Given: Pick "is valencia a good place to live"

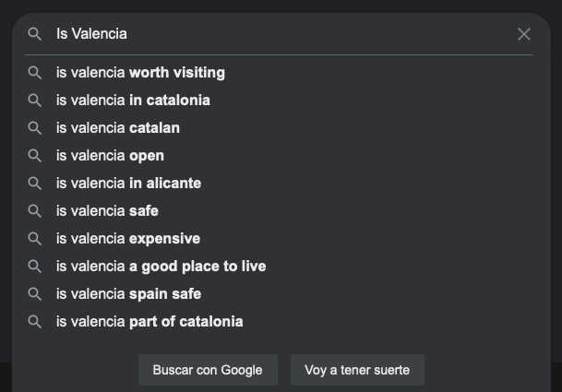Looking at the screenshot, I should (x=161, y=267).
